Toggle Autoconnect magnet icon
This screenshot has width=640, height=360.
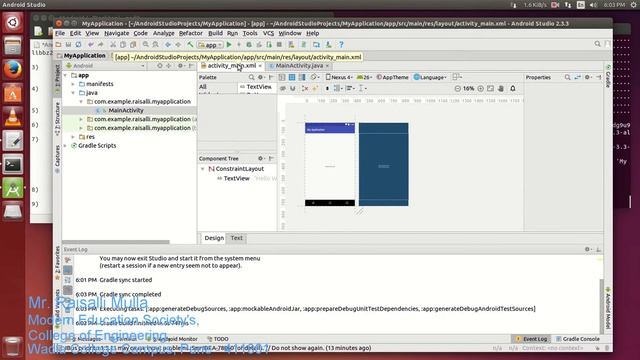pyautogui.click(x=293, y=89)
